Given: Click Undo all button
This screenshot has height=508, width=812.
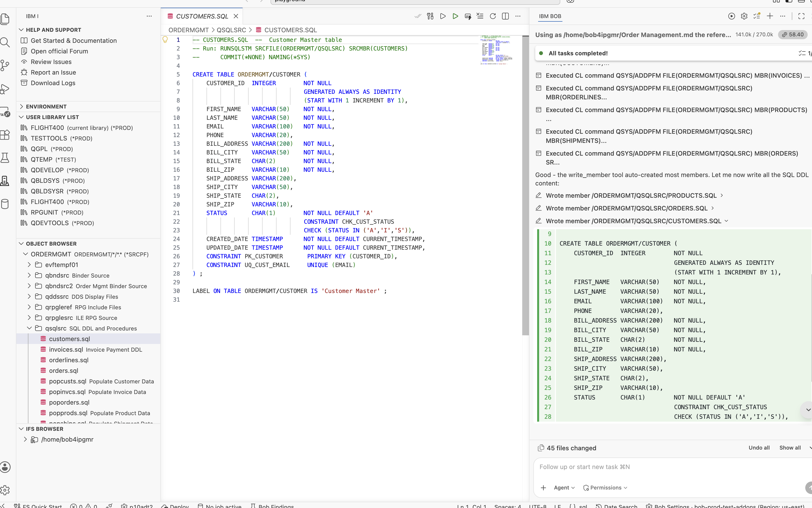Looking at the screenshot, I should pyautogui.click(x=759, y=448).
